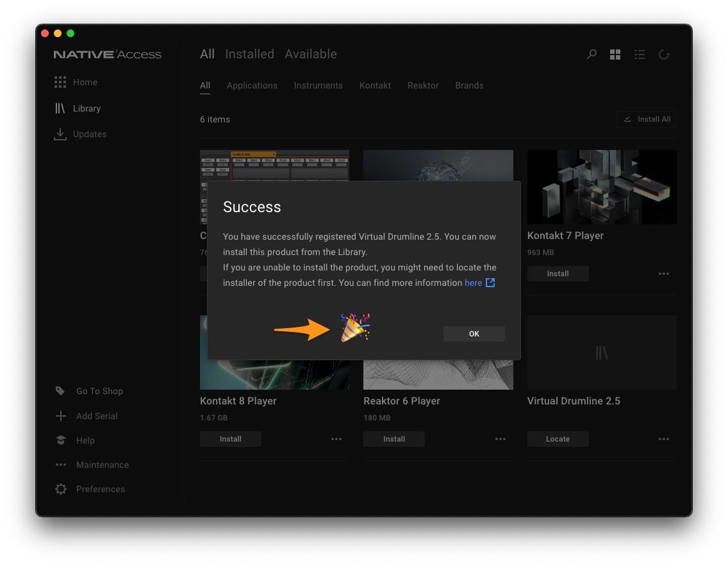Select the All category filter
The image size is (728, 564).
click(205, 85)
